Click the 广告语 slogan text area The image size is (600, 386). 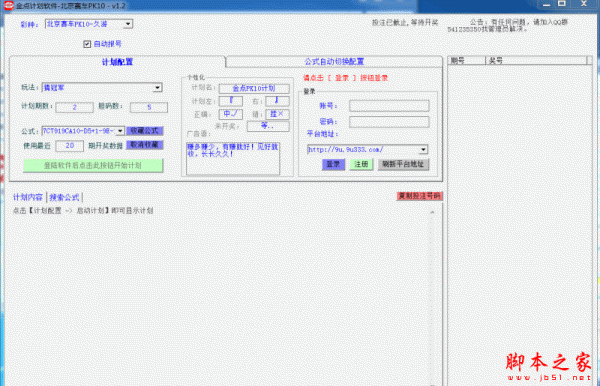tap(233, 158)
